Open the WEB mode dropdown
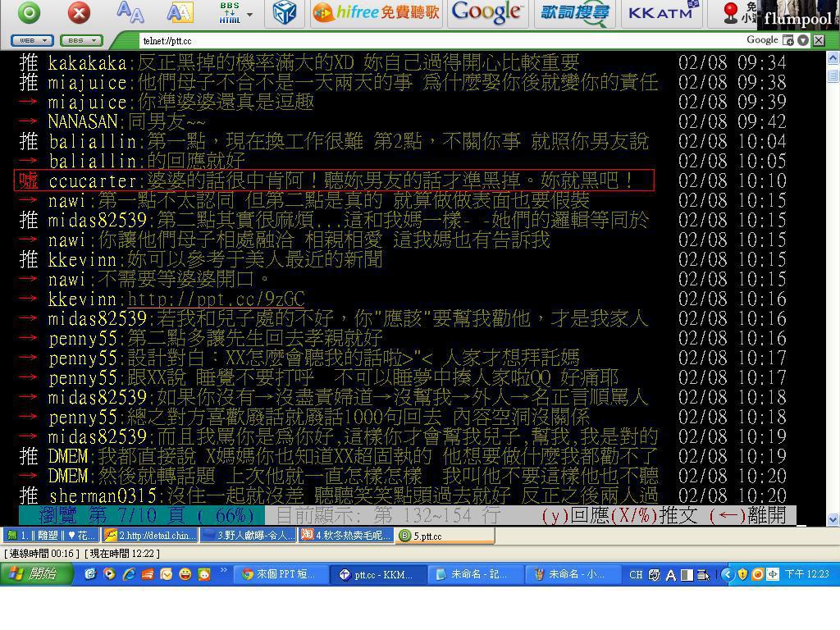840x630 pixels. point(32,40)
